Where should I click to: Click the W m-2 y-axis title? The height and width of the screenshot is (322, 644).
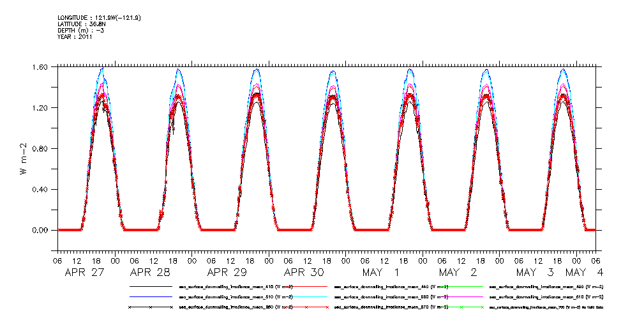[24, 160]
